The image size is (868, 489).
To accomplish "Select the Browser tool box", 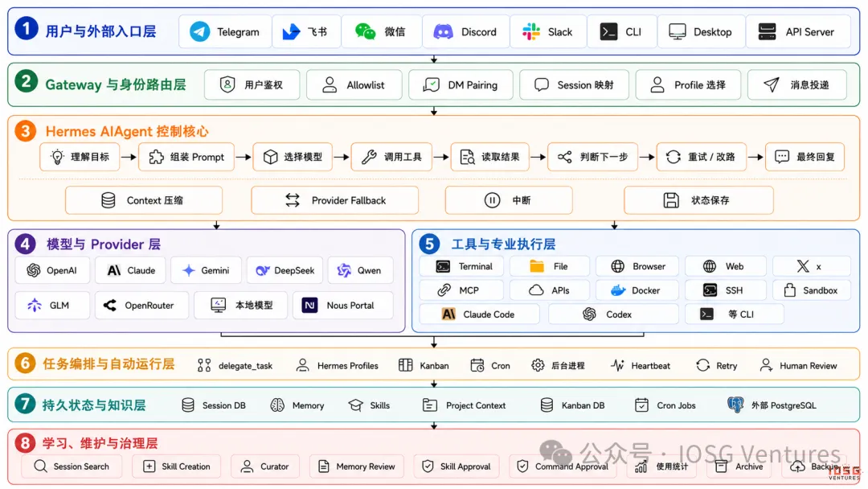I will [637, 266].
